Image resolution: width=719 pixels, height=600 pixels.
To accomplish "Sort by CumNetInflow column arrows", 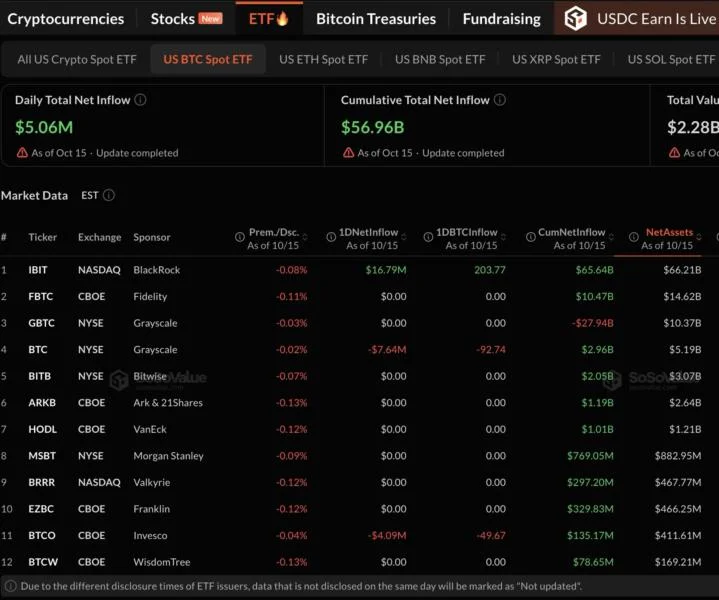I will click(611, 237).
